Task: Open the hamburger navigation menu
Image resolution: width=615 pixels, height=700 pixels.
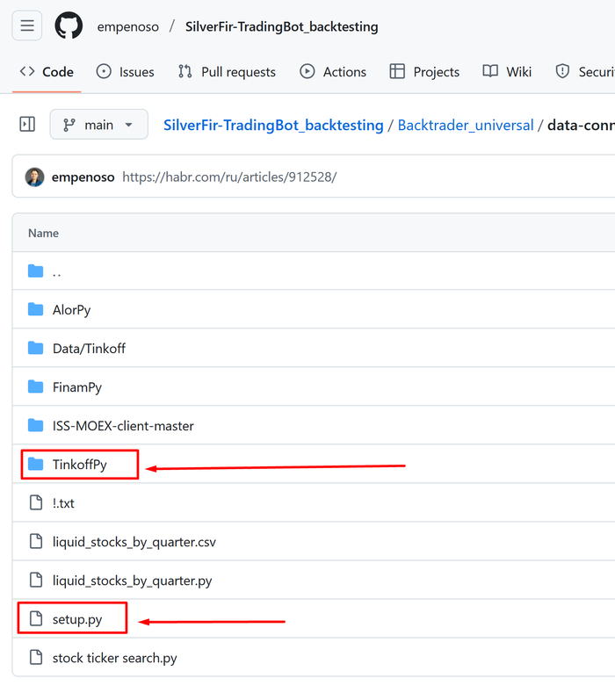Action: click(27, 26)
